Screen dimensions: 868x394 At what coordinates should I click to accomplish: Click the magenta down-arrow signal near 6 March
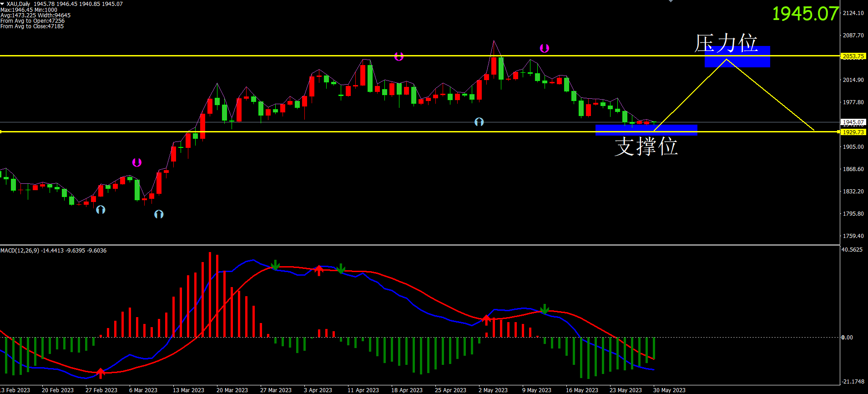tap(137, 162)
